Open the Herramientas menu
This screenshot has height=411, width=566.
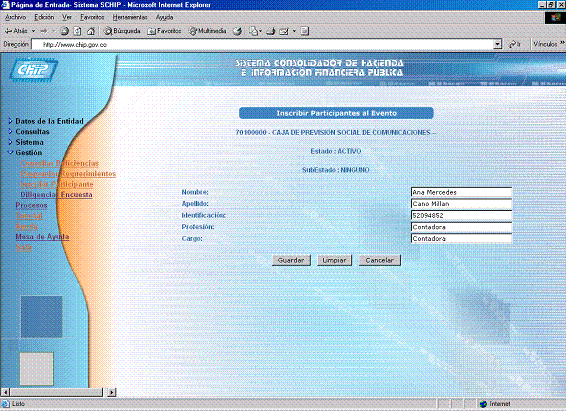(130, 17)
